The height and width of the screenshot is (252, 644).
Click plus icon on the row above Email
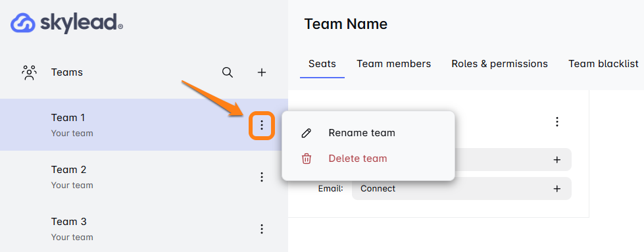[x=557, y=159]
